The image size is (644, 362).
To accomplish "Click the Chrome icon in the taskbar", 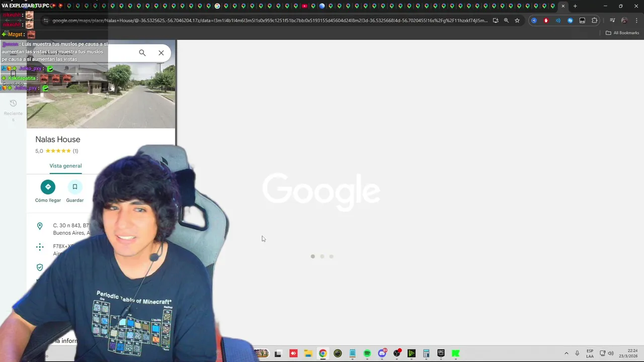I will click(x=323, y=353).
